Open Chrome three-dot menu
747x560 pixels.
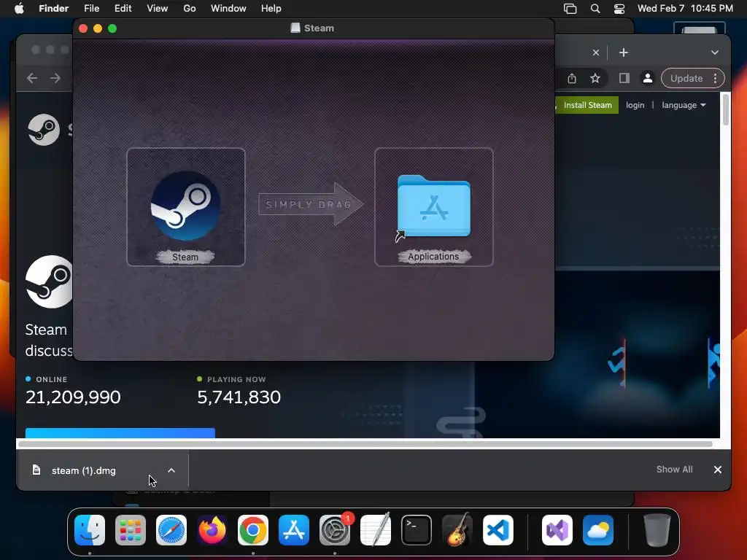pyautogui.click(x=715, y=78)
